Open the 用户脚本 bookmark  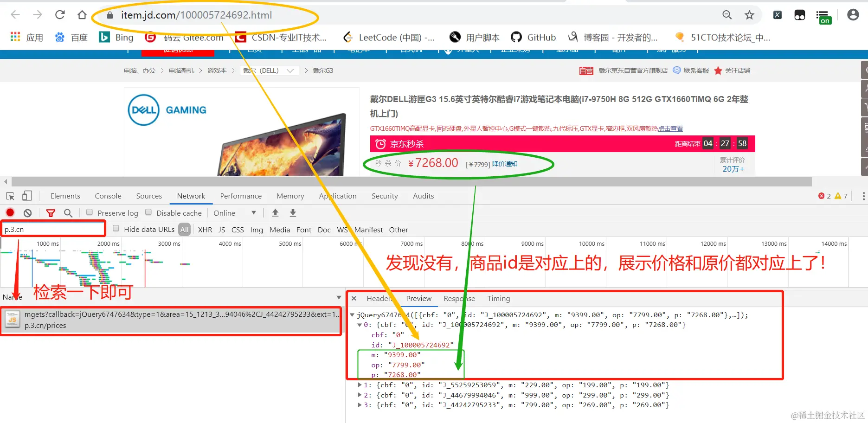coord(475,38)
